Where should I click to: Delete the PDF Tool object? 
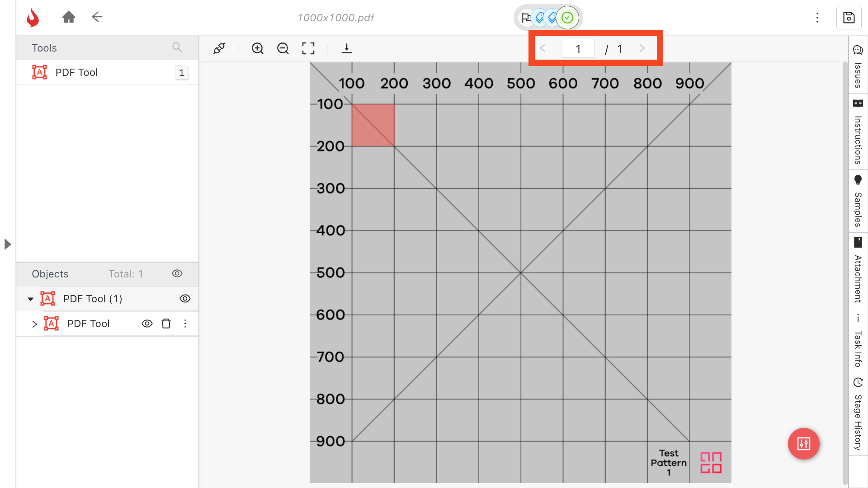166,324
